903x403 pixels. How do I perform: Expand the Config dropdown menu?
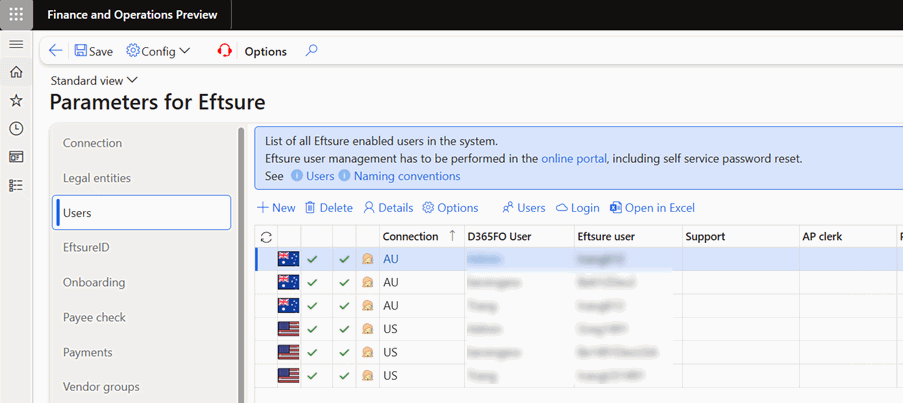tap(158, 51)
